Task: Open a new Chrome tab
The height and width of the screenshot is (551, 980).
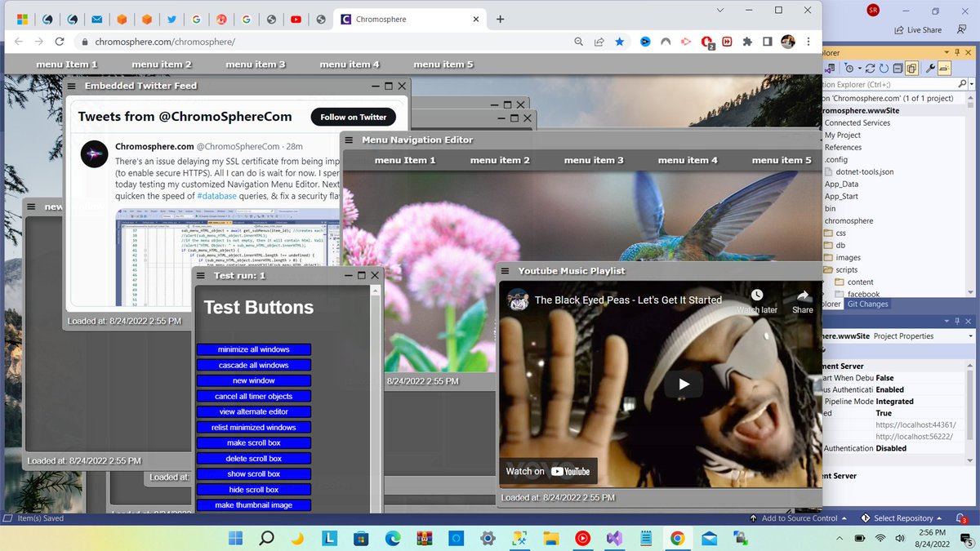Action: click(500, 19)
